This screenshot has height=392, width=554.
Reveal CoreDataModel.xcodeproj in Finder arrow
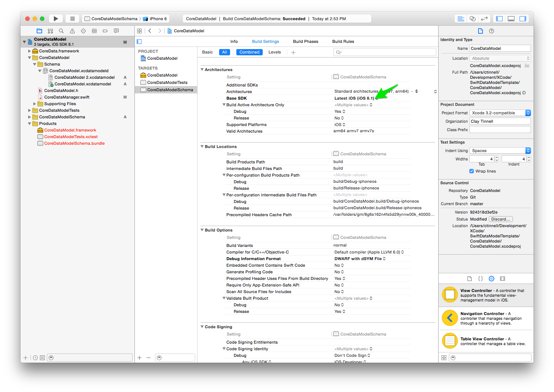[524, 93]
